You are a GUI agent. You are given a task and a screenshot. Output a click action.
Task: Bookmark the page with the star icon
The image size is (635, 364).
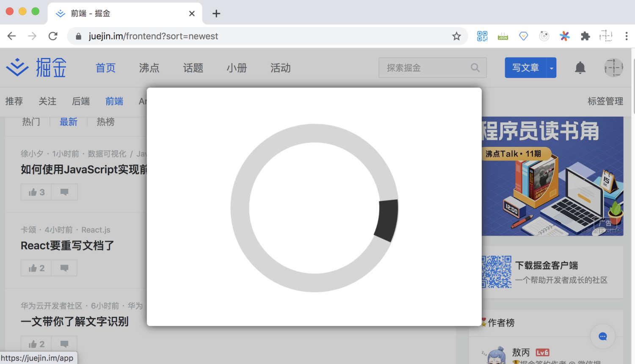456,36
